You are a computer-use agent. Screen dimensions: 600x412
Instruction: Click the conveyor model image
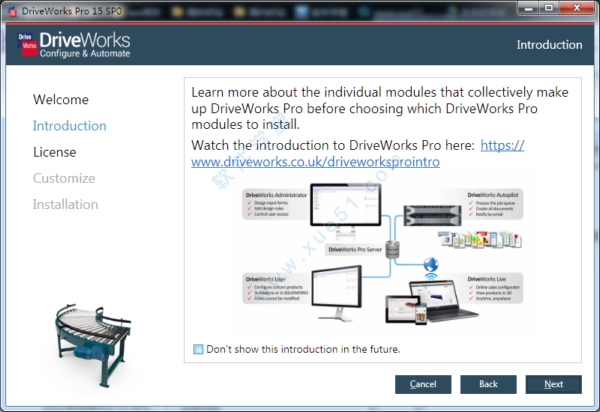[92, 344]
